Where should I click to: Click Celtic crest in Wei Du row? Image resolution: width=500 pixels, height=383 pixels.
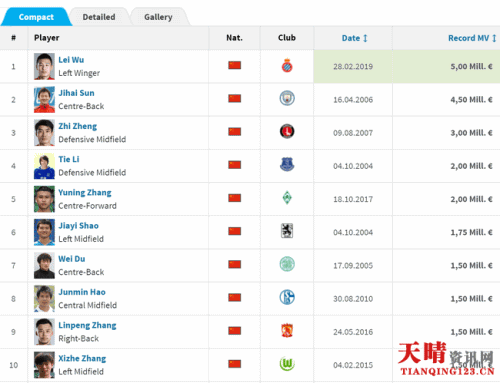pyautogui.click(x=287, y=264)
